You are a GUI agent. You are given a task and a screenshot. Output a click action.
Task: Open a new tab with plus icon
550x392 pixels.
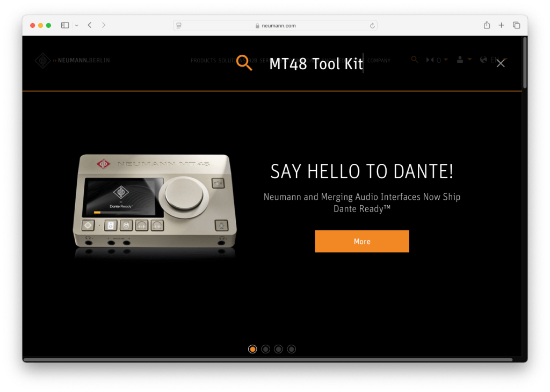click(501, 25)
